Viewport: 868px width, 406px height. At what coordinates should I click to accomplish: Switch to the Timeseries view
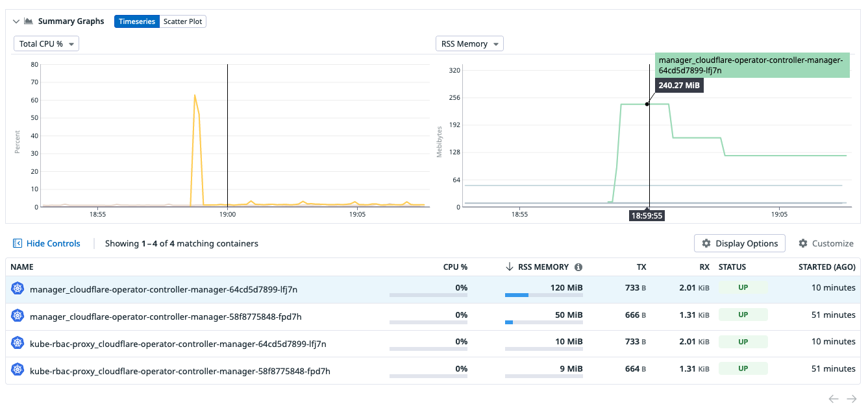(x=137, y=21)
